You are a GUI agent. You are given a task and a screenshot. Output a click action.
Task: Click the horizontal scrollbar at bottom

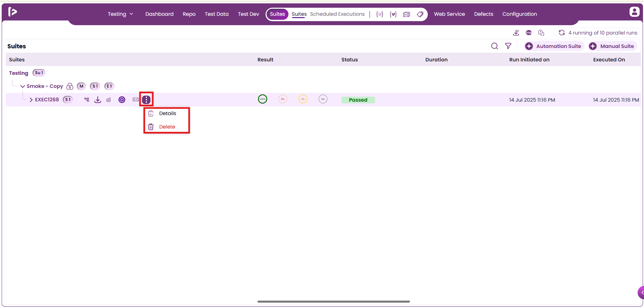tap(334, 302)
